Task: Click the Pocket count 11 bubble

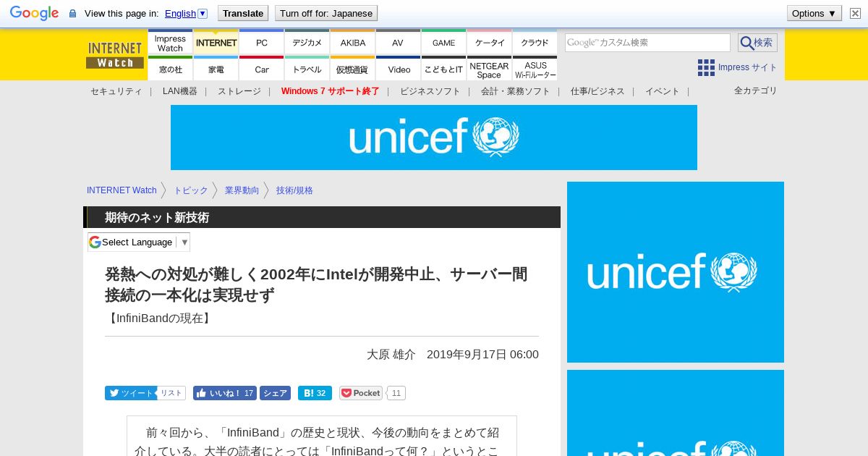Action: [396, 393]
